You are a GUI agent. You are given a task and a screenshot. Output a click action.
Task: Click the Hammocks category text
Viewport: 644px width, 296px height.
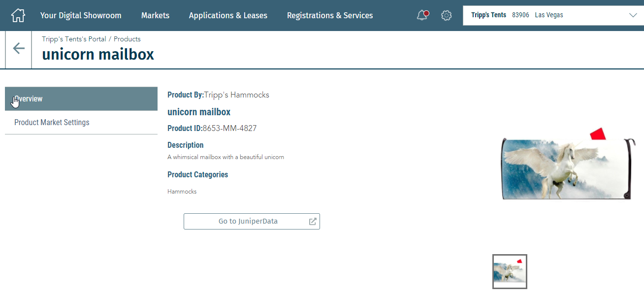[182, 192]
